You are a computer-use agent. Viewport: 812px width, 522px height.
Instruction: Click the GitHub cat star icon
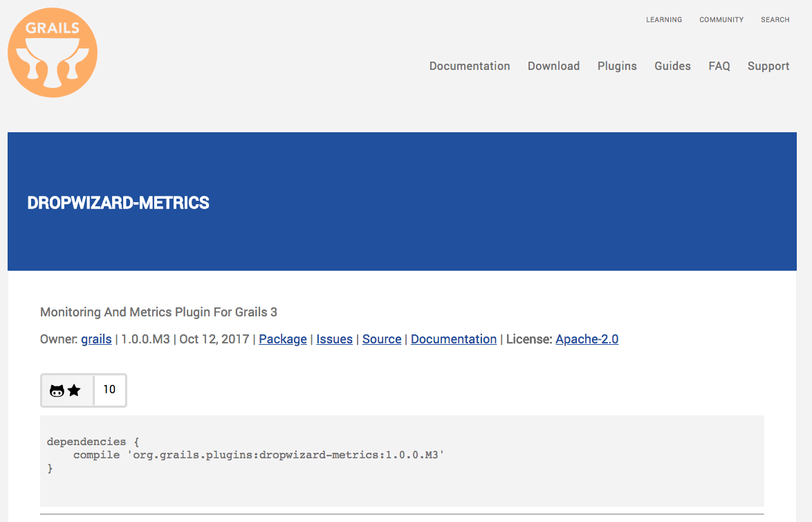(65, 390)
